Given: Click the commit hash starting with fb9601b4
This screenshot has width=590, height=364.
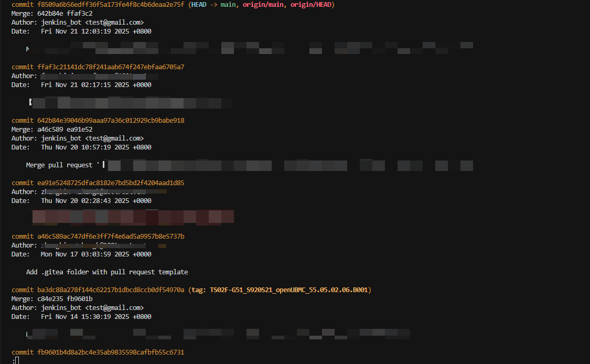Looking at the screenshot, I should coord(111,352).
